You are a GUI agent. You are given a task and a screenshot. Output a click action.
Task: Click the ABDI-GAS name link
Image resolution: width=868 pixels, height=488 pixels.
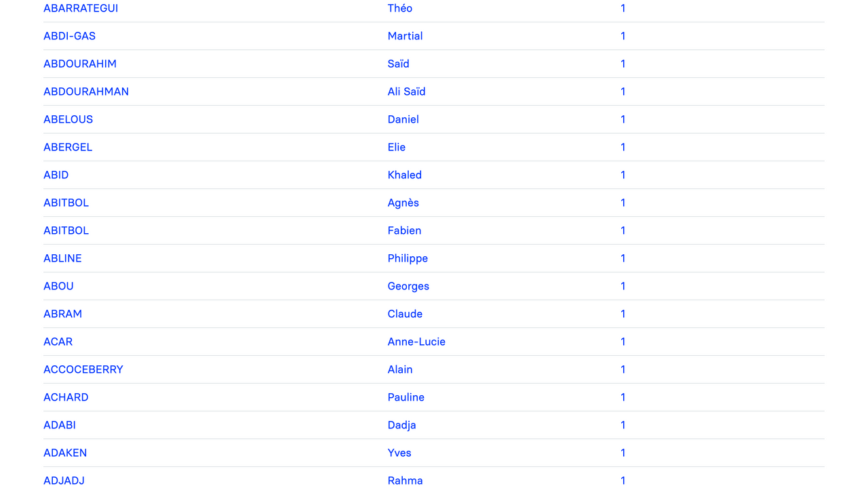pos(69,36)
